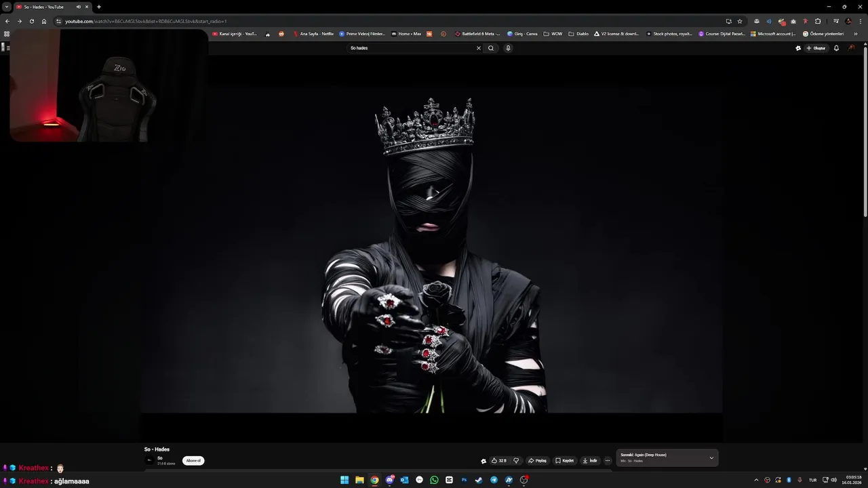Screen dimensions: 868x488
Task: Open the 'Kanal içeriği - YouTube' bookmark
Action: 235,34
